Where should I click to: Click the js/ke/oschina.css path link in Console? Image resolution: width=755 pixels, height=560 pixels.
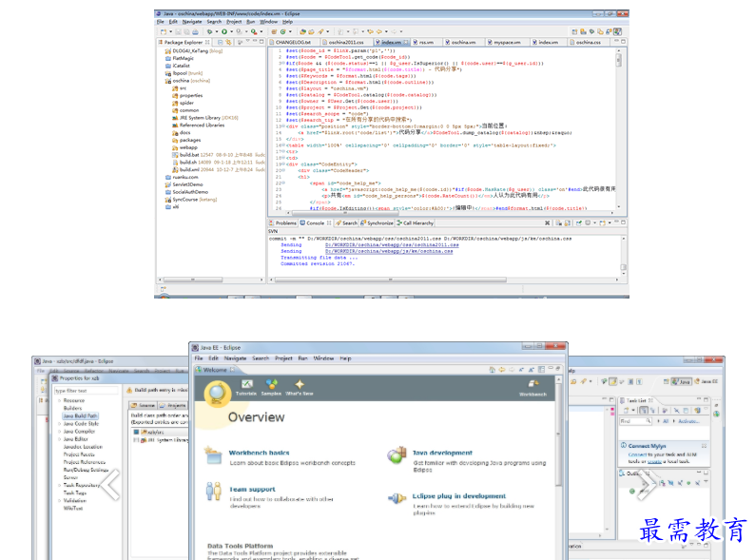[x=389, y=251]
